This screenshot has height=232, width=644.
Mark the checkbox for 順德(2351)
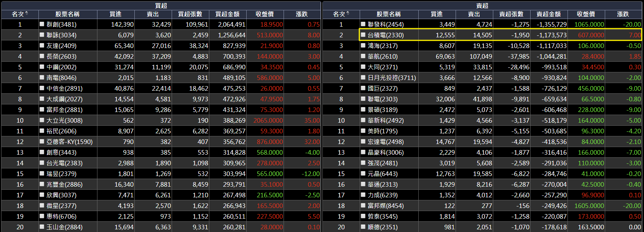pyautogui.click(x=363, y=227)
